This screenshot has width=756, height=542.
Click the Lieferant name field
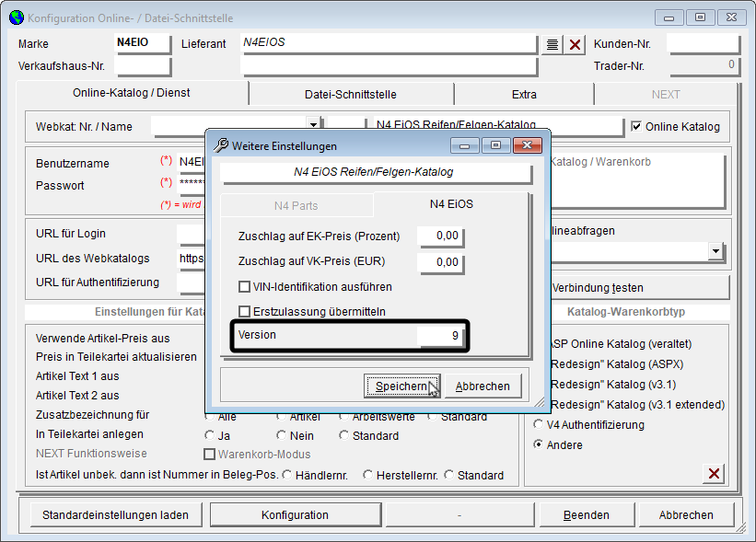pyautogui.click(x=389, y=43)
